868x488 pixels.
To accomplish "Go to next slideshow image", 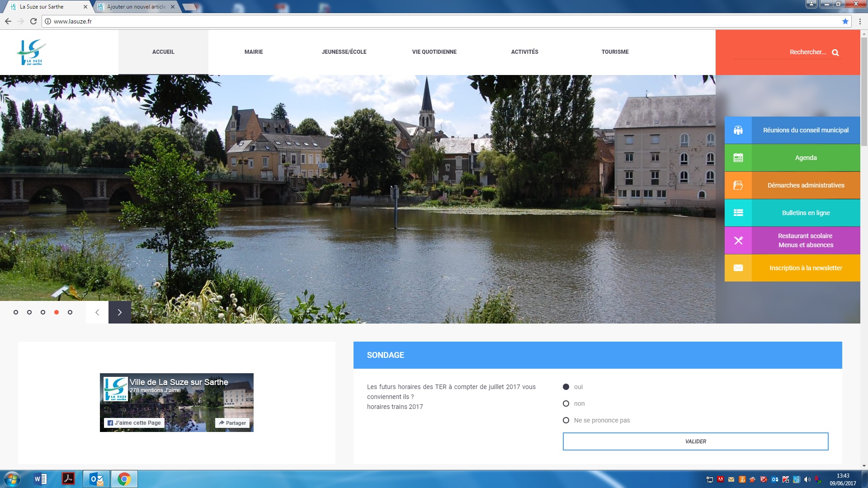I will coord(119,312).
